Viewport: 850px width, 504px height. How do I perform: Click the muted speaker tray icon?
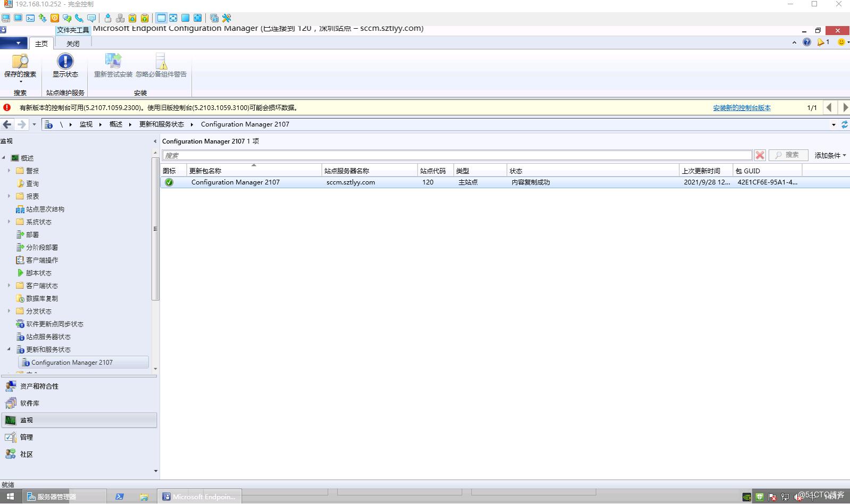tap(798, 497)
